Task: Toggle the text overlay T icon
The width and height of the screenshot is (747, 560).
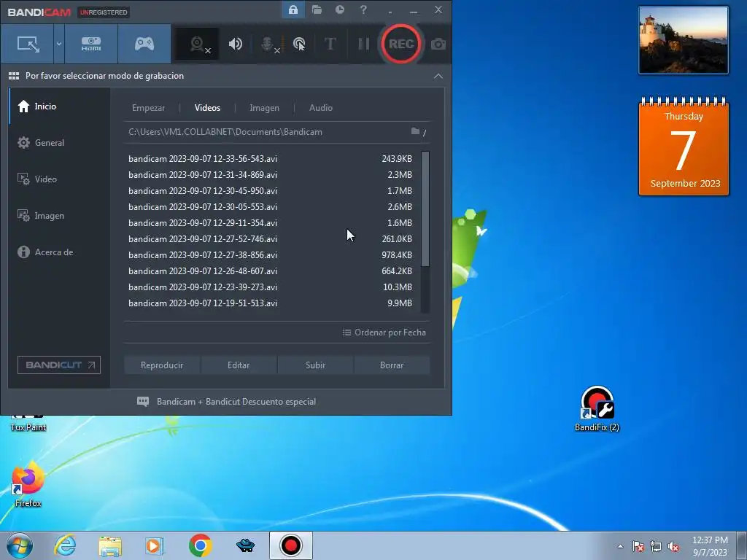Action: [330, 44]
